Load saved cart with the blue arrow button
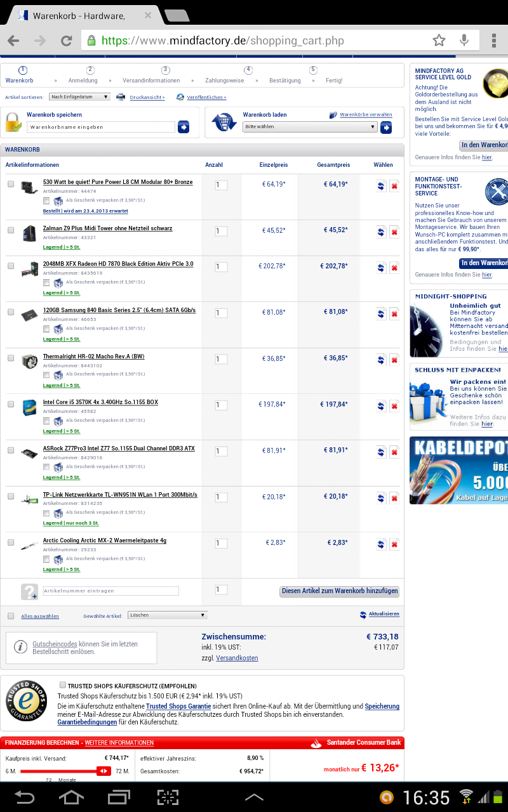This screenshot has height=812, width=508. click(386, 127)
